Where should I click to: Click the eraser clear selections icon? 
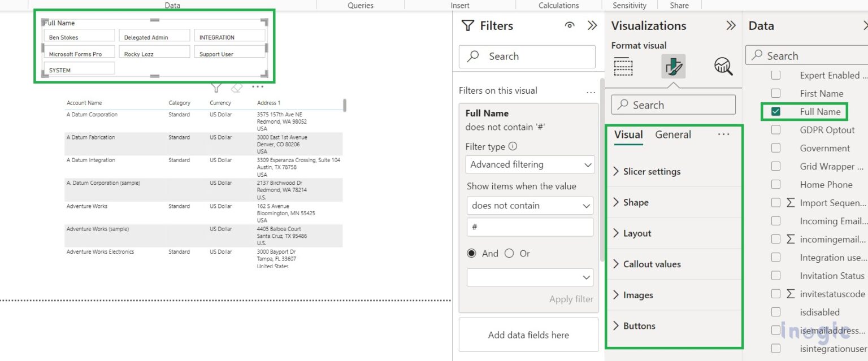[x=237, y=88]
